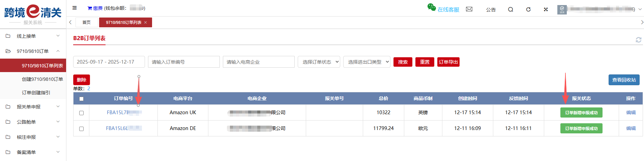Toggle fullscreen with the expand icon
This screenshot has height=161, width=644.
point(546,9)
